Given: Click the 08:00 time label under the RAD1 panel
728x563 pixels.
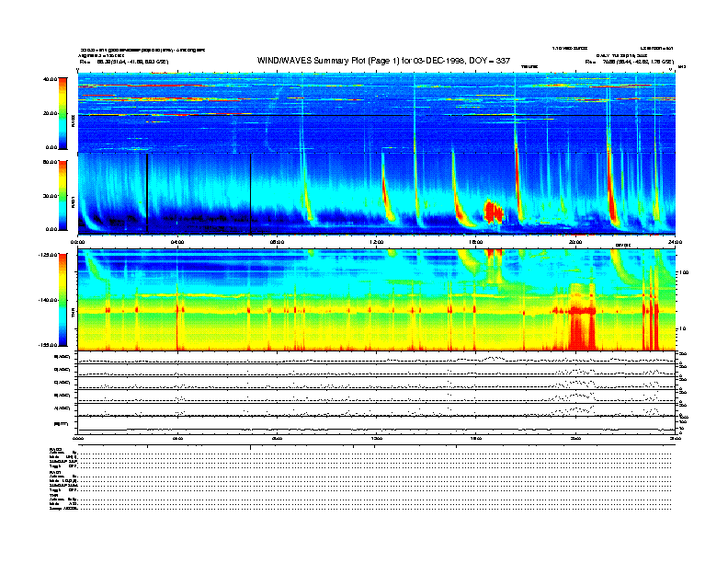Looking at the screenshot, I should pos(277,242).
